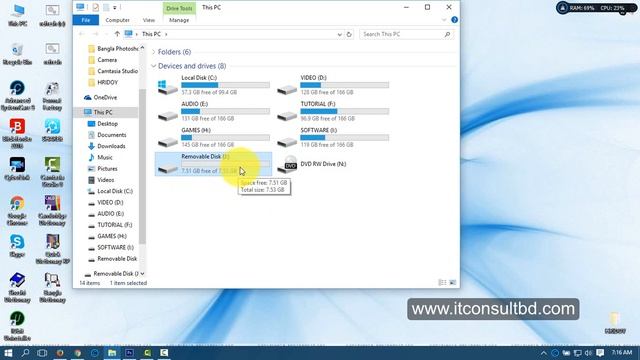Click SOFTWARE (I:) capacity bar

point(344,137)
